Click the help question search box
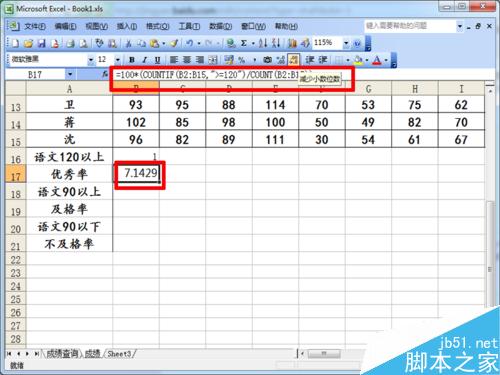 point(409,26)
